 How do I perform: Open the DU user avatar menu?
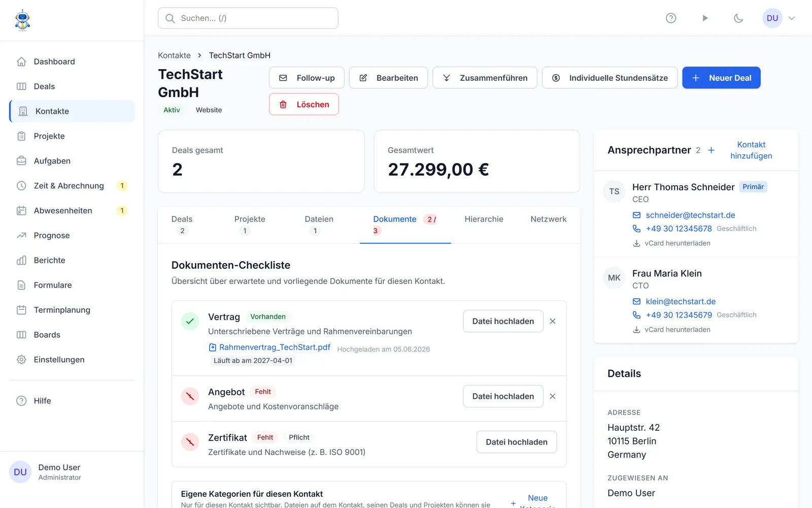coord(772,18)
